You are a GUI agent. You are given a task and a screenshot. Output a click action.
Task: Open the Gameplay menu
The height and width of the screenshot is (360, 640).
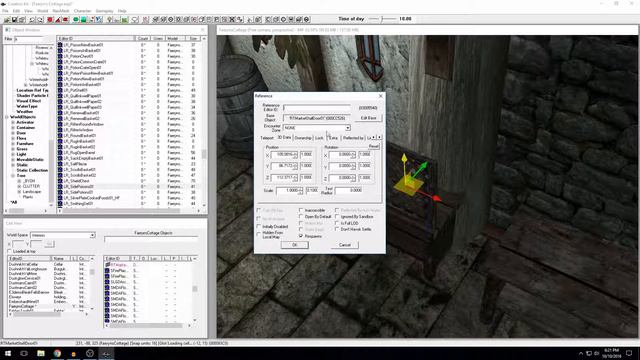pos(104,11)
